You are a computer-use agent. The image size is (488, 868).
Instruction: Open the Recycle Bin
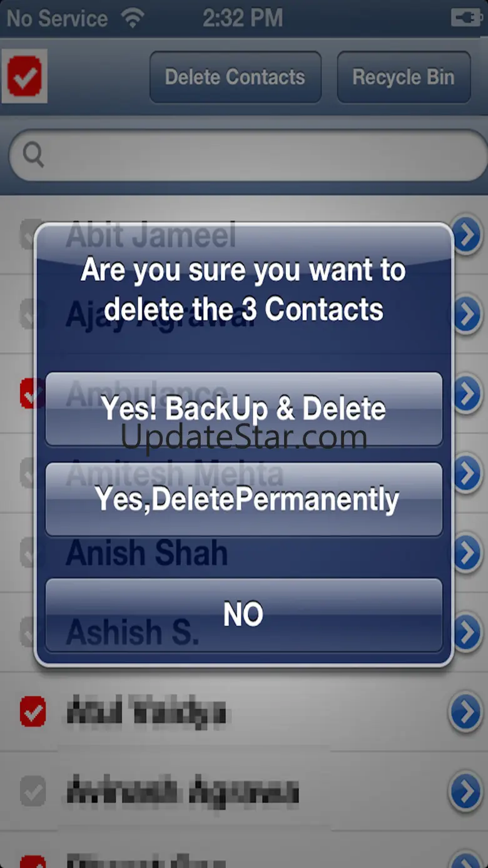coord(404,77)
